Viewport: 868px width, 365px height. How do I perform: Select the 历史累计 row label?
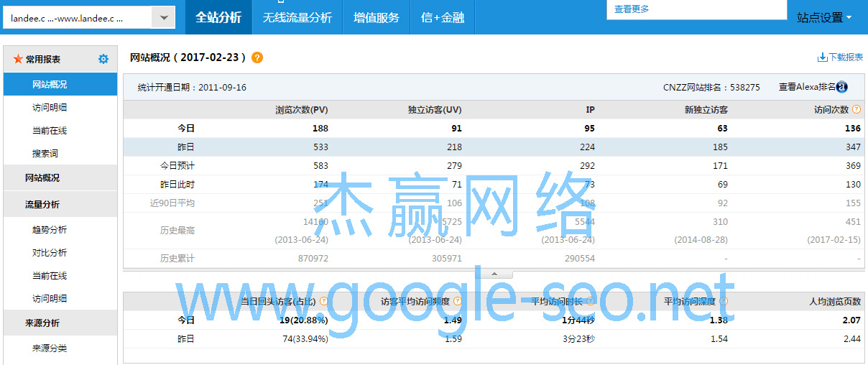(x=177, y=258)
